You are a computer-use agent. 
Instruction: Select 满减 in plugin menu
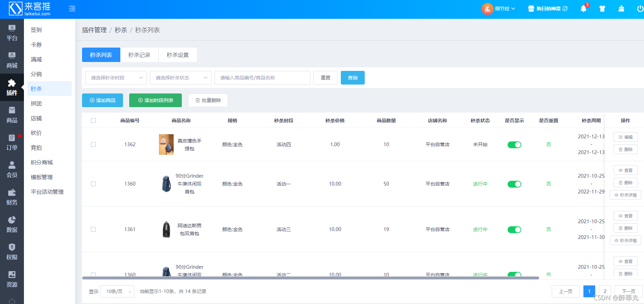pyautogui.click(x=50, y=59)
